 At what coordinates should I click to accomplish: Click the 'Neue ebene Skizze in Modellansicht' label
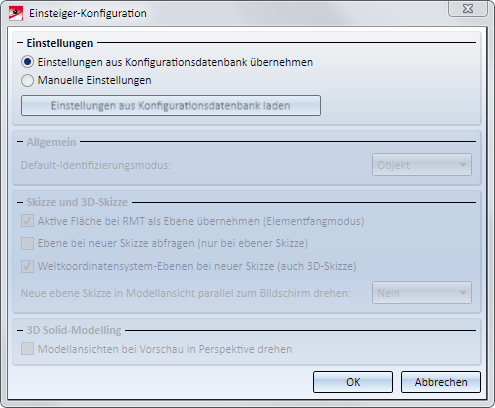[x=186, y=293]
